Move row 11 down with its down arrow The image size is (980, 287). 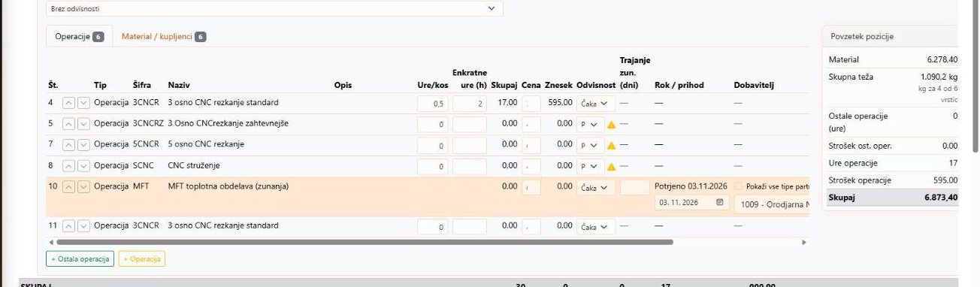[83, 226]
